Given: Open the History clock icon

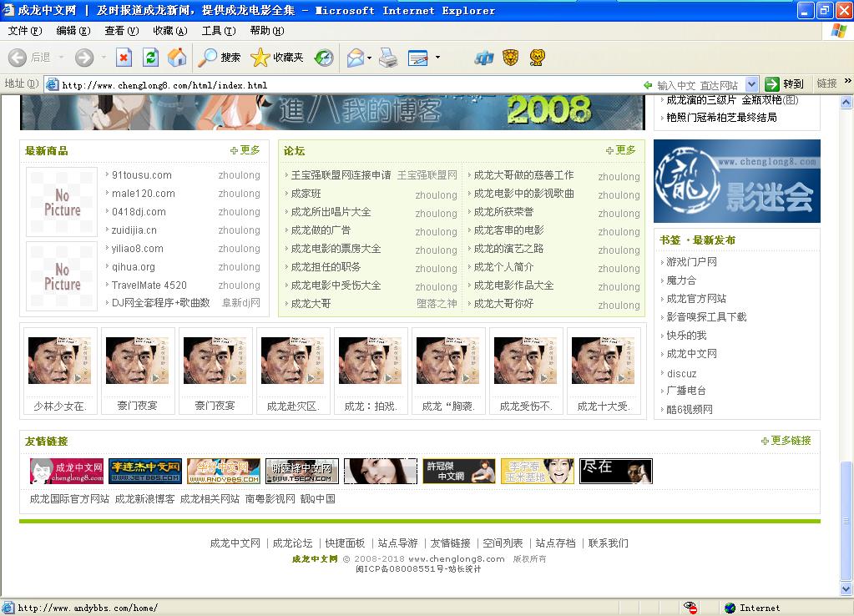Looking at the screenshot, I should pyautogui.click(x=324, y=58).
